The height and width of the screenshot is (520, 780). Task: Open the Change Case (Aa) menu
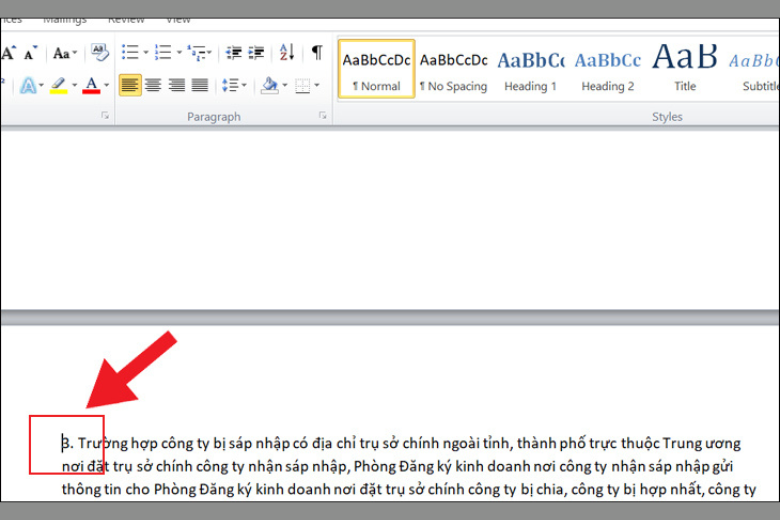(65, 53)
